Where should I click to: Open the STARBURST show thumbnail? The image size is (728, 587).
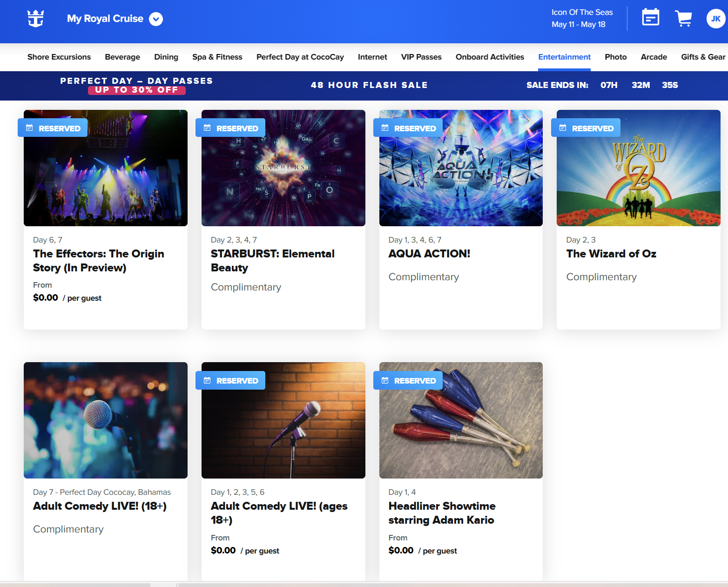tap(283, 168)
